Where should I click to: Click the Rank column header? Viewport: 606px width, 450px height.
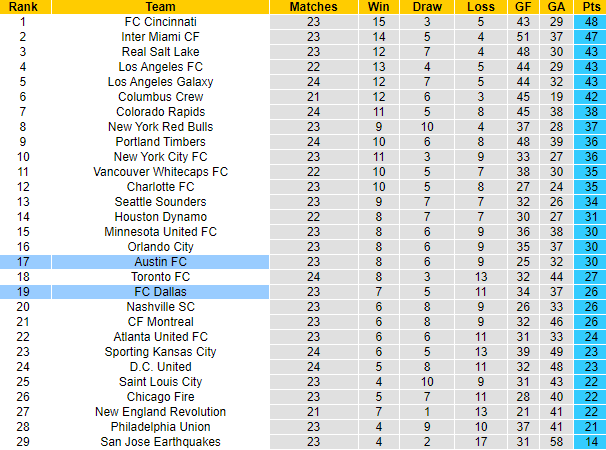point(25,7)
